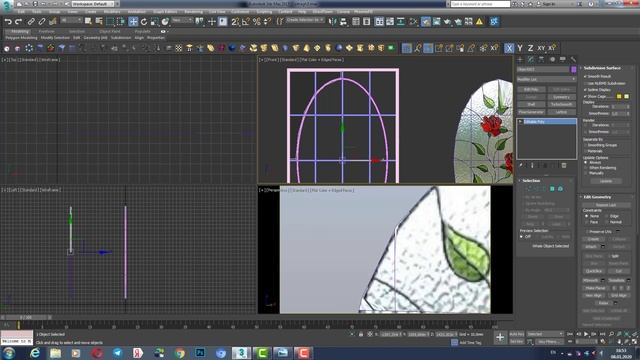Open reference coordinate system dropdown
Viewport: 640px width, 360px height.
pos(181,20)
